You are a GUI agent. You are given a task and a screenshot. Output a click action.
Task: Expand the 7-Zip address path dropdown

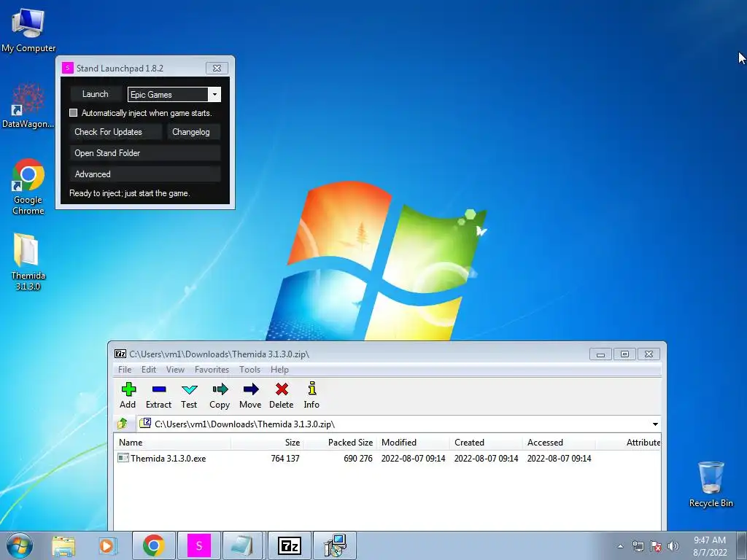[655, 424]
